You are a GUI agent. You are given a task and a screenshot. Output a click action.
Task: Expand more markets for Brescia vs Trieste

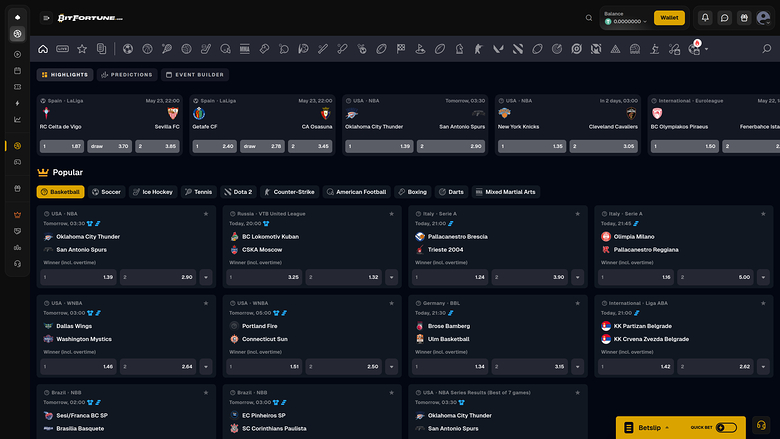click(x=578, y=277)
